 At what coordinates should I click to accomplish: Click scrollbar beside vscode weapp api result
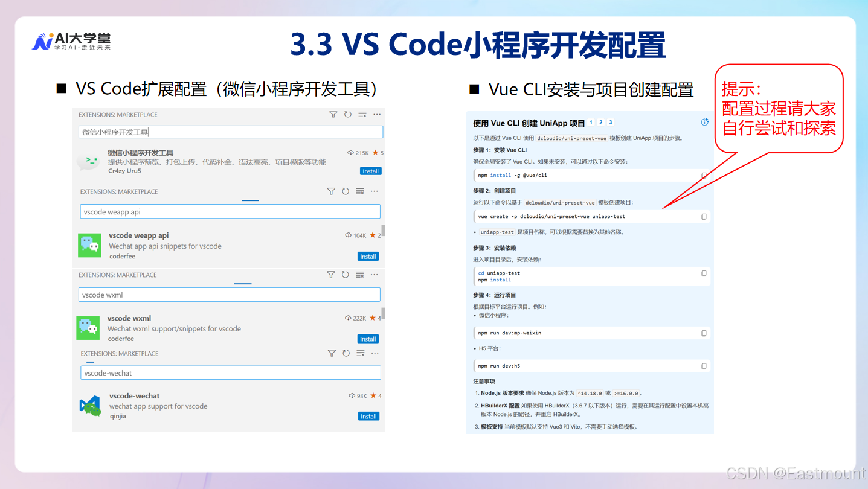click(x=383, y=230)
